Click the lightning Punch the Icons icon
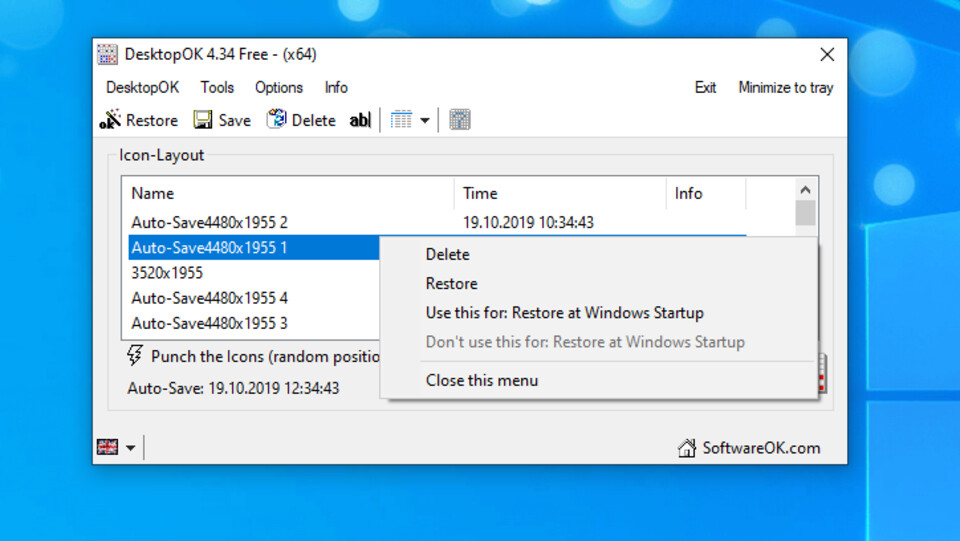 coord(135,355)
